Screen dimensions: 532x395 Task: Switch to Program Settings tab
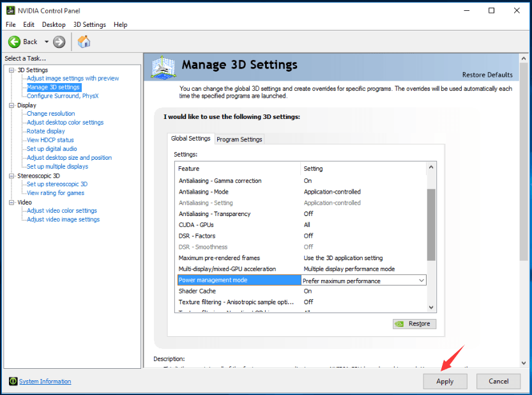239,139
